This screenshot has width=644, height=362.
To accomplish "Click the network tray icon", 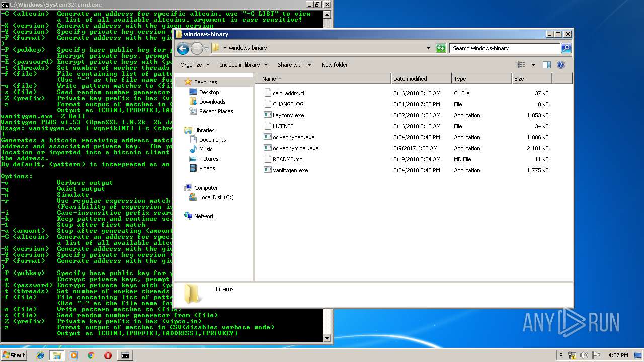I will (573, 355).
